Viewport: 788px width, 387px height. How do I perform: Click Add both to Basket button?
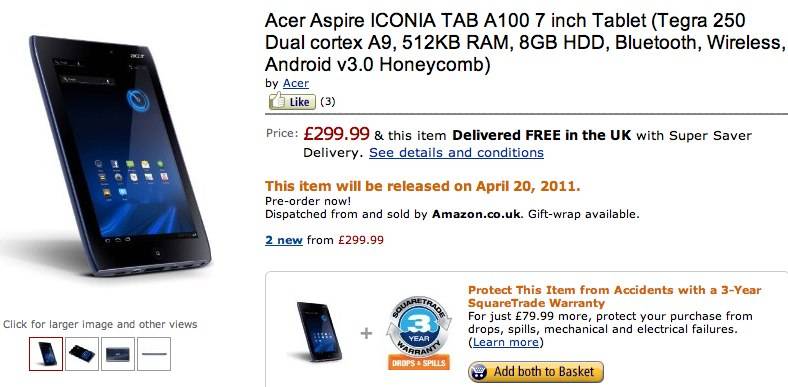click(536, 372)
